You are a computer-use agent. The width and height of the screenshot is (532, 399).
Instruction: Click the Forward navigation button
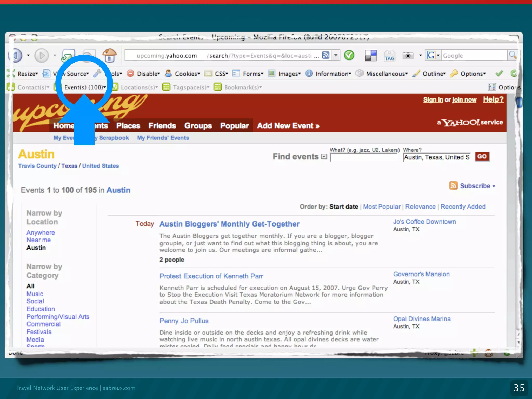point(42,56)
